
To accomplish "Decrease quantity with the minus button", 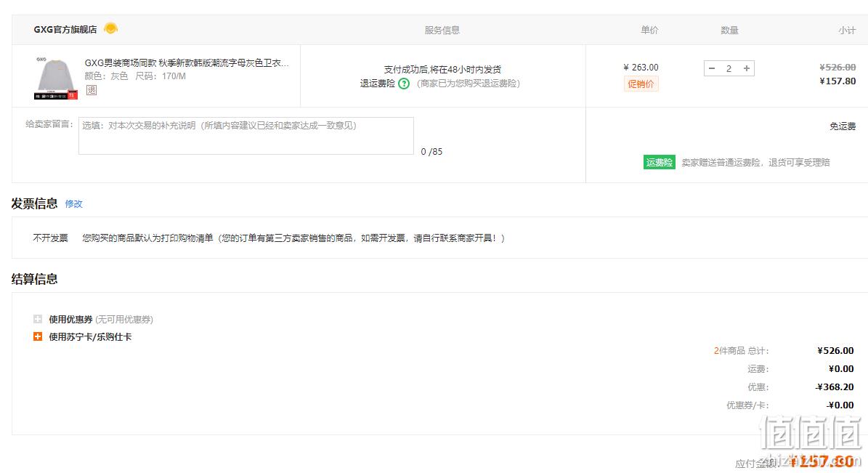I will click(712, 68).
